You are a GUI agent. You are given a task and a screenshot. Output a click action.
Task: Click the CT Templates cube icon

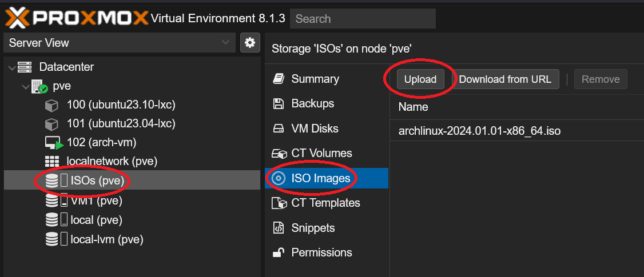click(x=279, y=203)
